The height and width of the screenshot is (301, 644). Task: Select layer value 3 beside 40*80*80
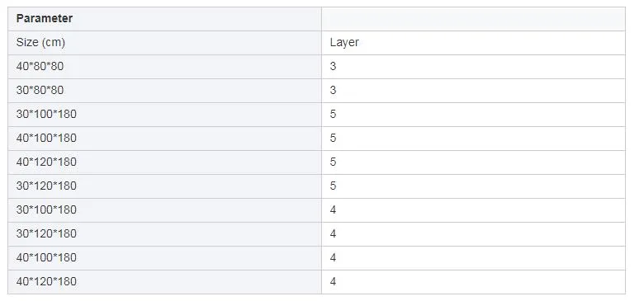pos(473,67)
